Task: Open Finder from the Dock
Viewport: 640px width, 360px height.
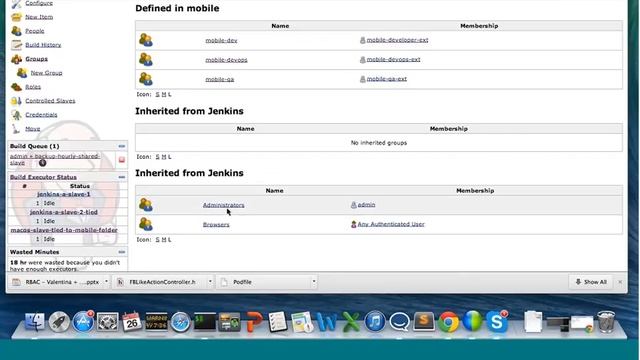Action: (x=35, y=322)
